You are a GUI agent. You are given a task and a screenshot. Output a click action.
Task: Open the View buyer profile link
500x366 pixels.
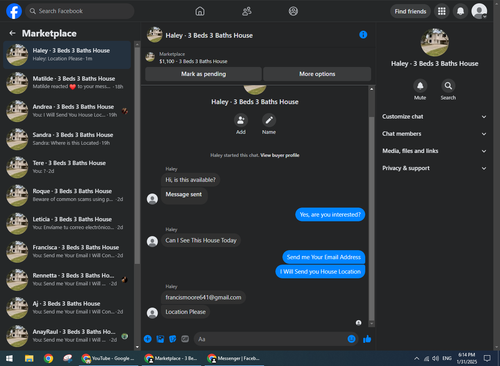click(x=280, y=155)
